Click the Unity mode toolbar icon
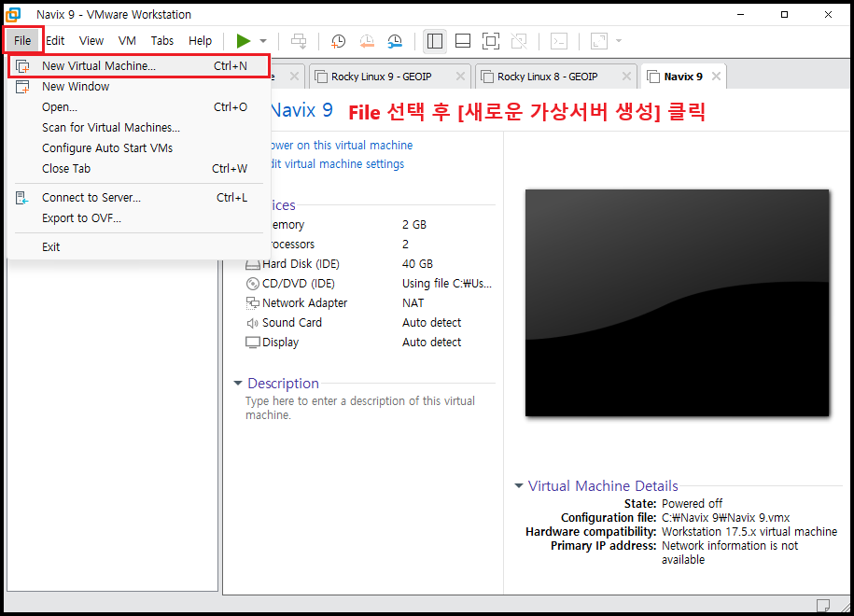The width and height of the screenshot is (854, 616). tap(519, 41)
